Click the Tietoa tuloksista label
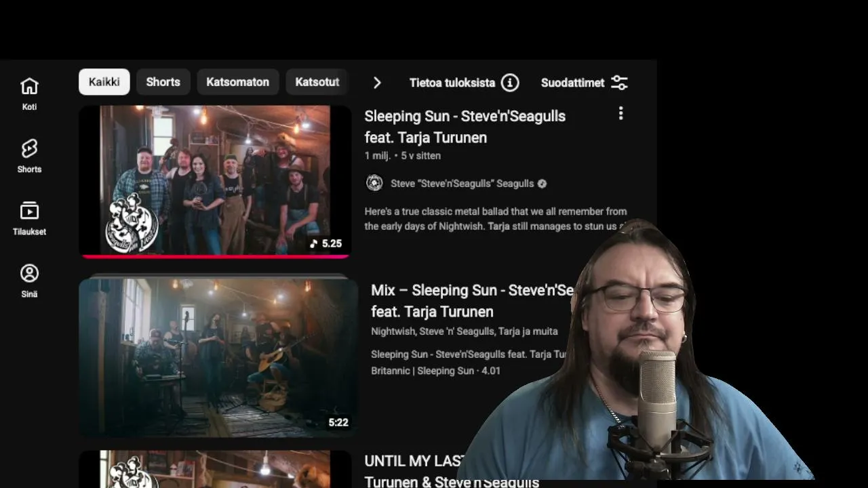This screenshot has height=488, width=868. pos(452,83)
